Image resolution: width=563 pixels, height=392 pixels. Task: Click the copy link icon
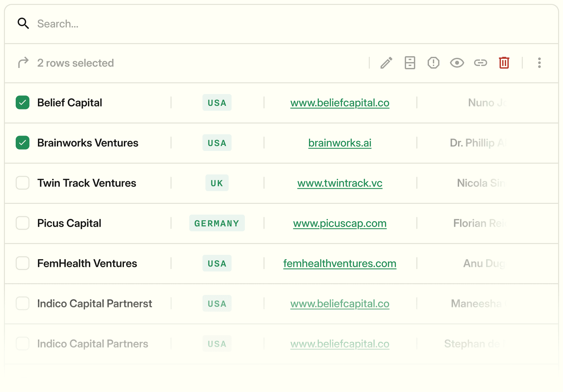(x=480, y=63)
